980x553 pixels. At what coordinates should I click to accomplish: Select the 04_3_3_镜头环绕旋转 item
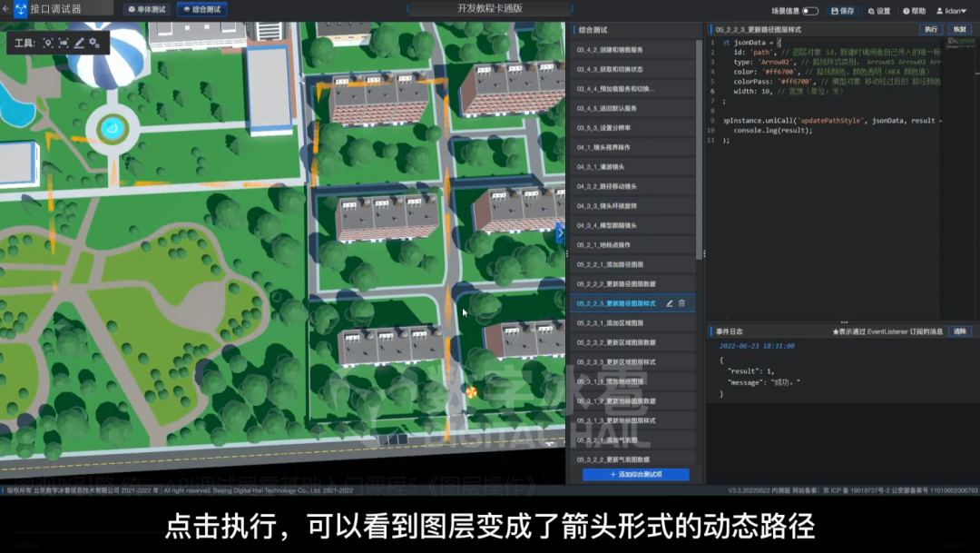632,206
